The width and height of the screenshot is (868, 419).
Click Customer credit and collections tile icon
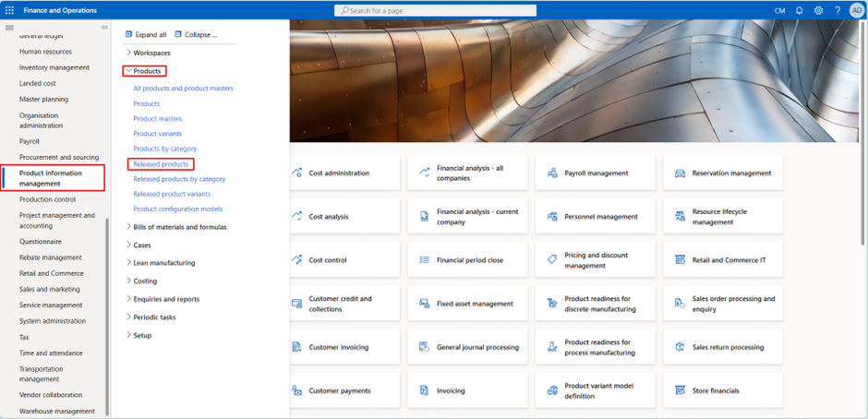(x=296, y=304)
